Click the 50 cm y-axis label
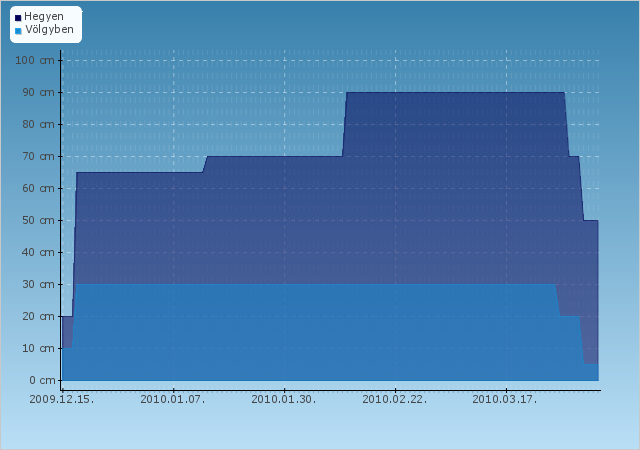 38,221
